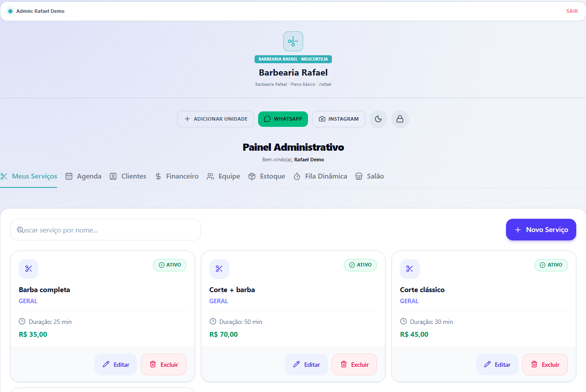Click scissors icon on Corte + barba card
The width and height of the screenshot is (586, 392).
tap(219, 269)
